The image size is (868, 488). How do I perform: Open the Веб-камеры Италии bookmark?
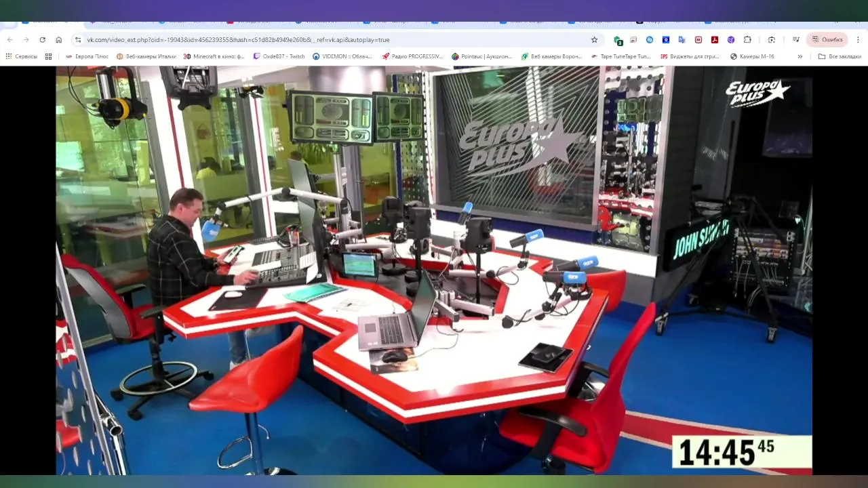pos(146,56)
